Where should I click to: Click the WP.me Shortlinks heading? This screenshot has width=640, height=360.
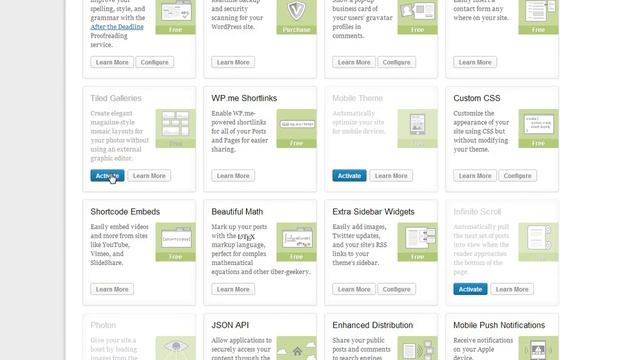coord(244,98)
